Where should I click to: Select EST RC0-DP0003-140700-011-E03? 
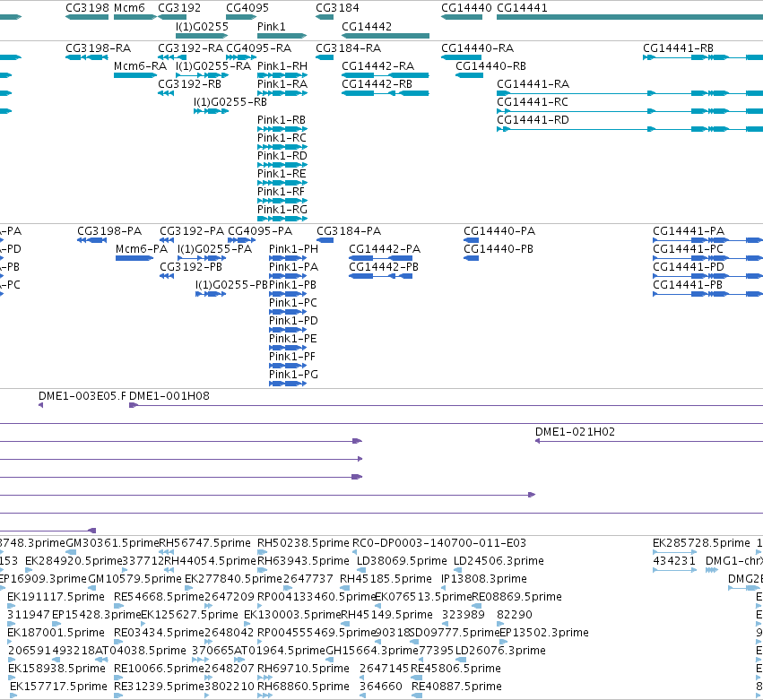coord(439,542)
